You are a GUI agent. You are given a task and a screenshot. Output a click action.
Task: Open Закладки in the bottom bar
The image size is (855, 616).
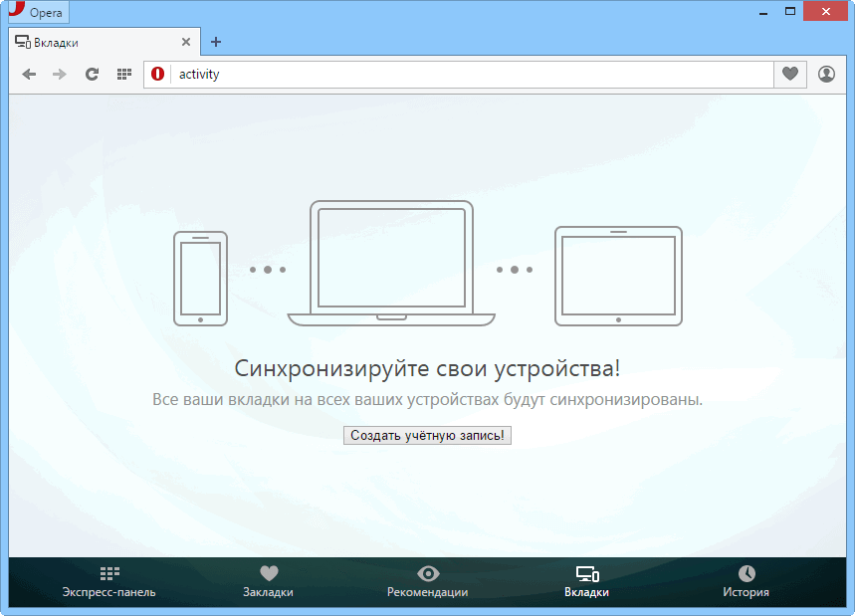(x=269, y=581)
